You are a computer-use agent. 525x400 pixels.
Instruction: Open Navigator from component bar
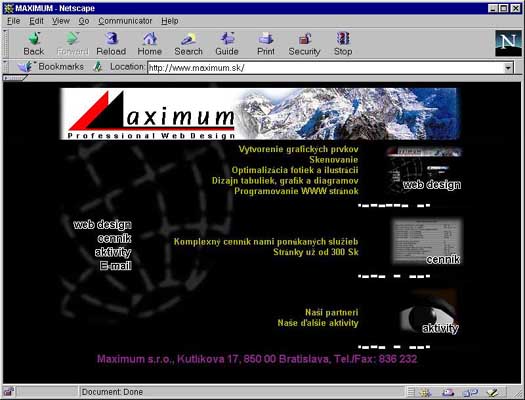[426, 392]
